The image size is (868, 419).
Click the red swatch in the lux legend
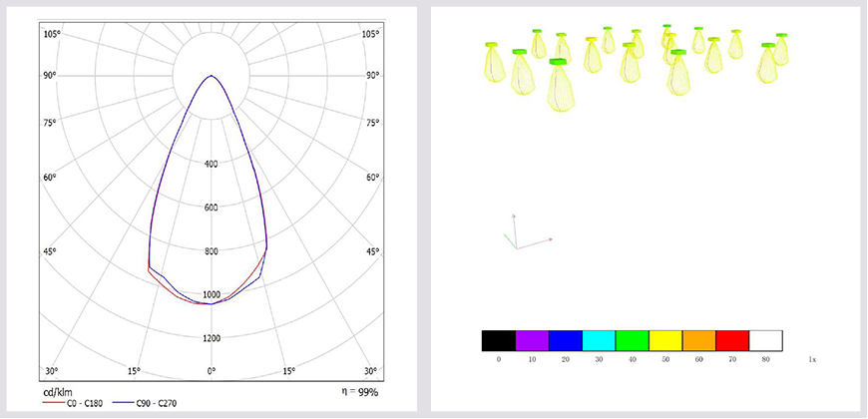(732, 340)
